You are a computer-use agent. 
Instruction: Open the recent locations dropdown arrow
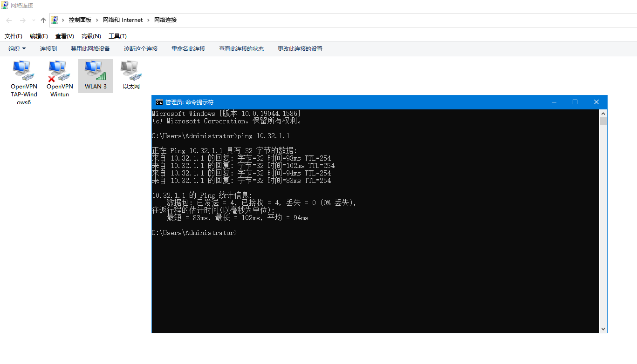point(34,20)
